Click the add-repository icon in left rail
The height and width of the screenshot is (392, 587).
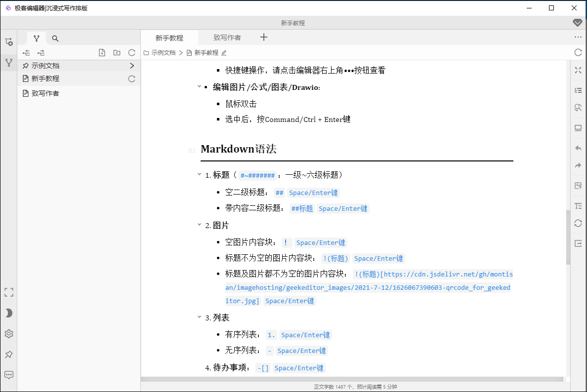click(x=9, y=41)
